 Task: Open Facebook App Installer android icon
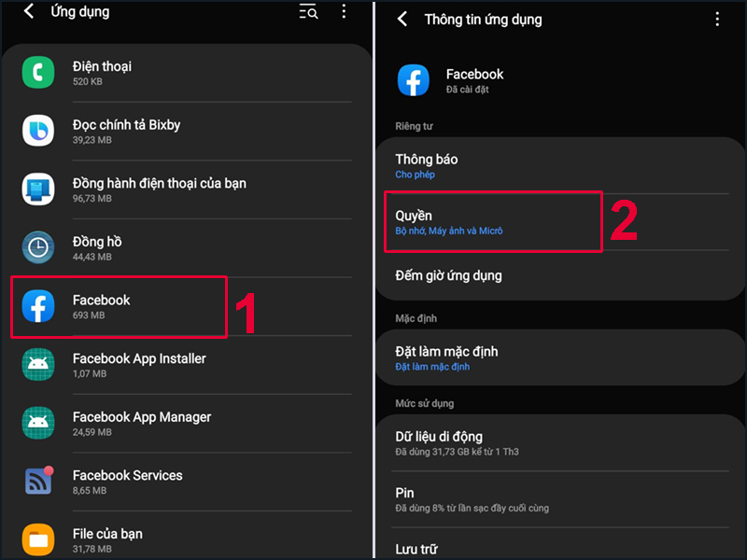tap(38, 365)
